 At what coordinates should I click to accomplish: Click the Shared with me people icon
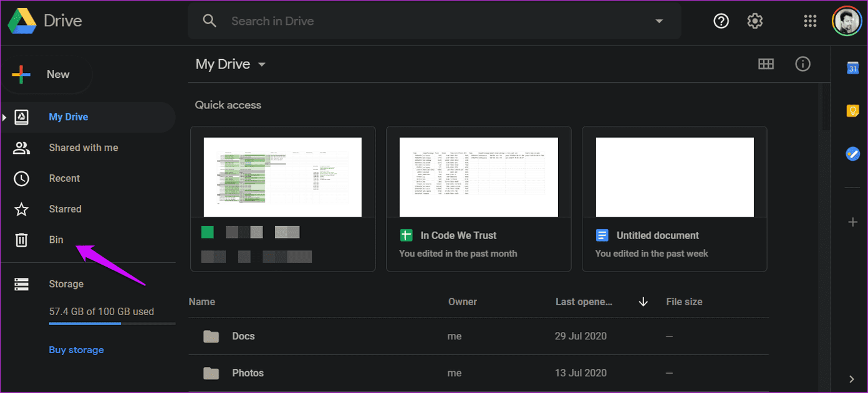click(22, 148)
